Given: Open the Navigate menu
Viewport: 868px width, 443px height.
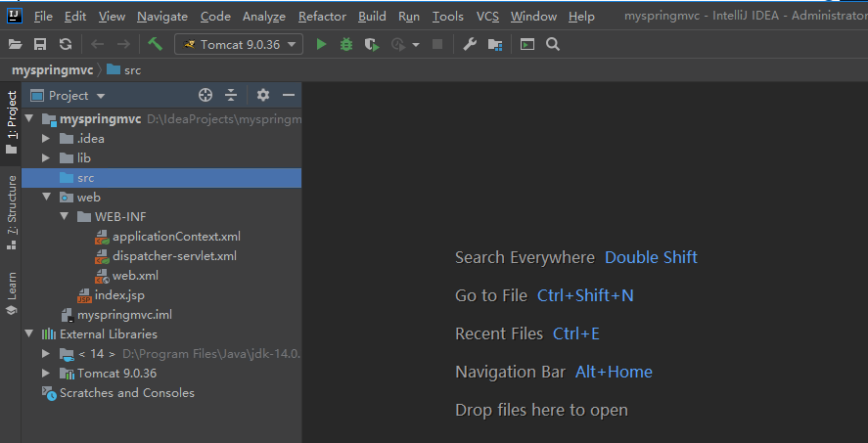Looking at the screenshot, I should 162,17.
